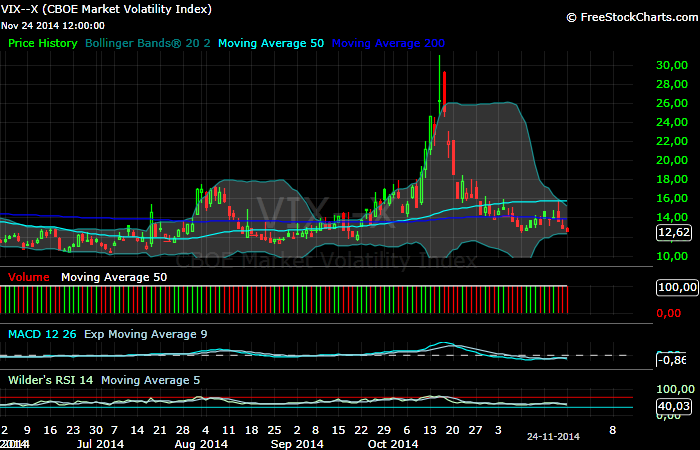Image resolution: width=700 pixels, height=450 pixels.
Task: Click the Jul 2014 month label
Action: pyautogui.click(x=100, y=444)
